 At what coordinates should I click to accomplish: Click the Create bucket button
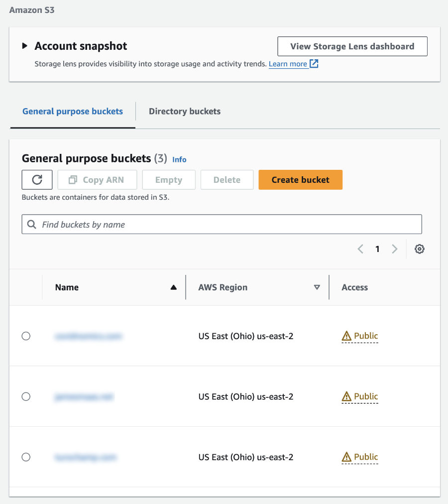(x=301, y=180)
